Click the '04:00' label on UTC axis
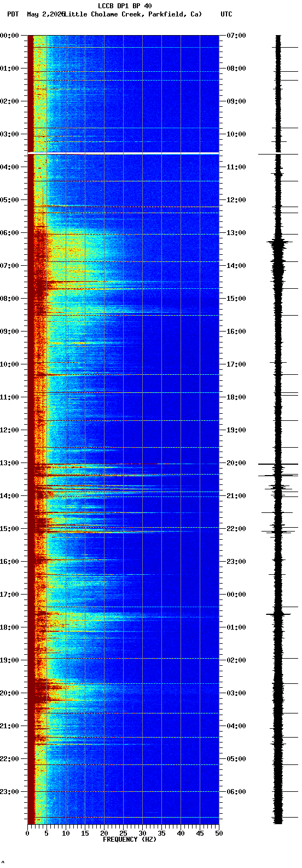302x868 pixels. click(x=236, y=726)
